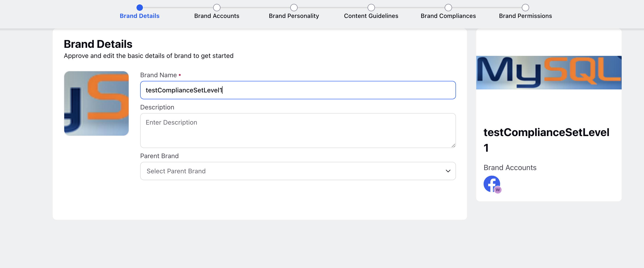Viewport: 644px width, 268px height.
Task: Click the Brand Details page heading
Action: [98, 44]
